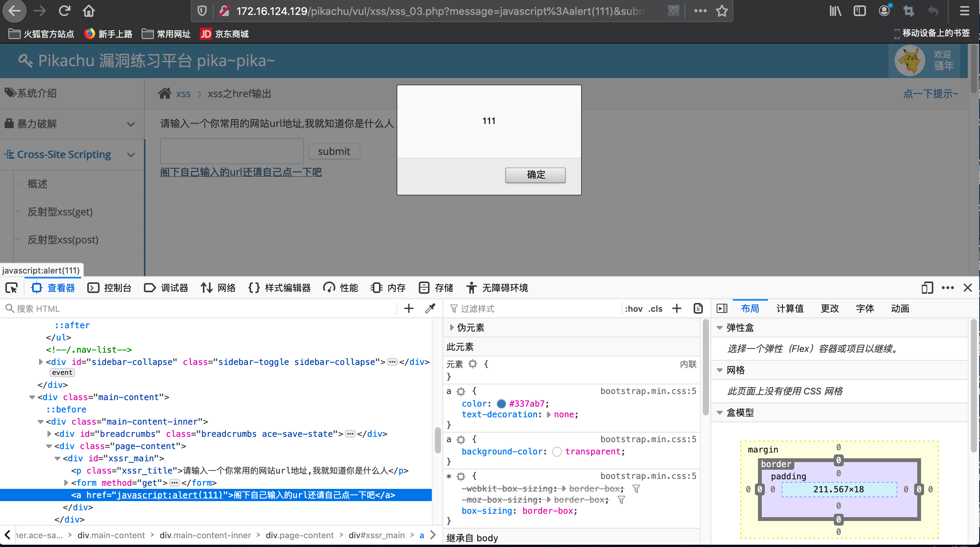Open the responsive design mode icon
The width and height of the screenshot is (980, 547).
[x=927, y=288]
